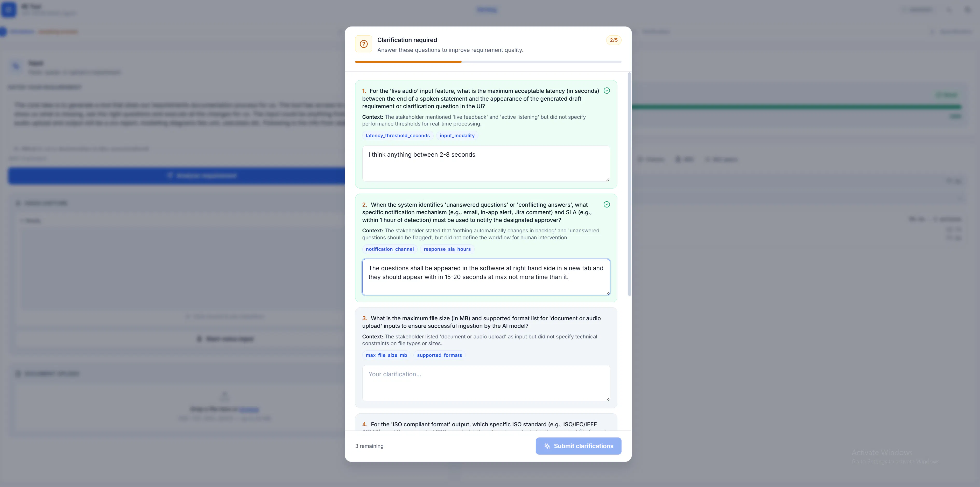Click the resize handle of question 3 textarea

coord(608,399)
